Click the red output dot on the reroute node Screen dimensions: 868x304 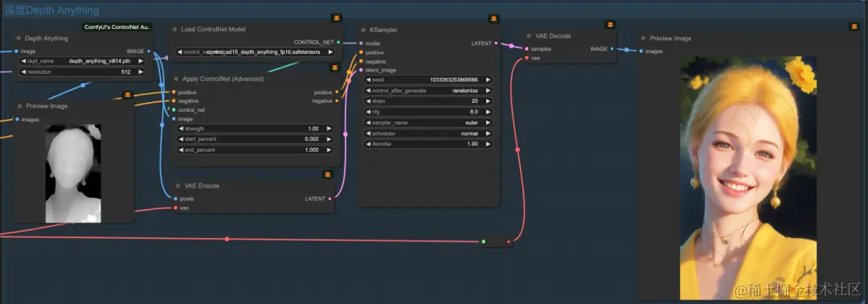(x=509, y=241)
